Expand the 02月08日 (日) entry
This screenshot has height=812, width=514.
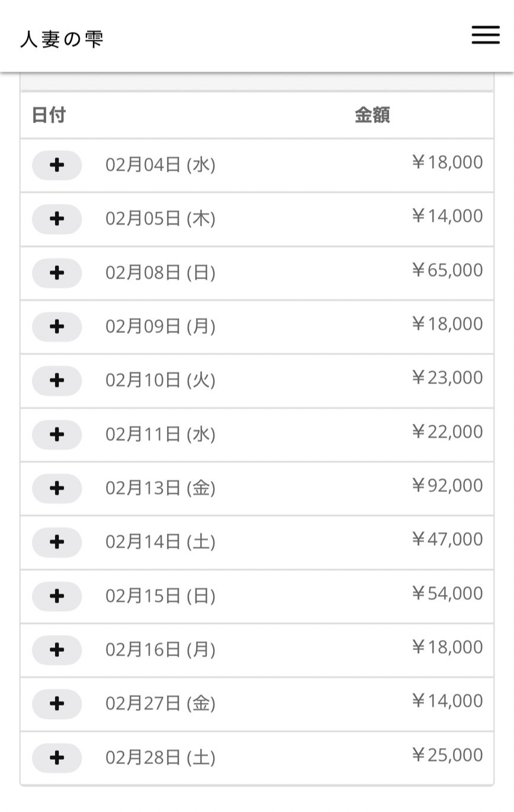(x=57, y=273)
